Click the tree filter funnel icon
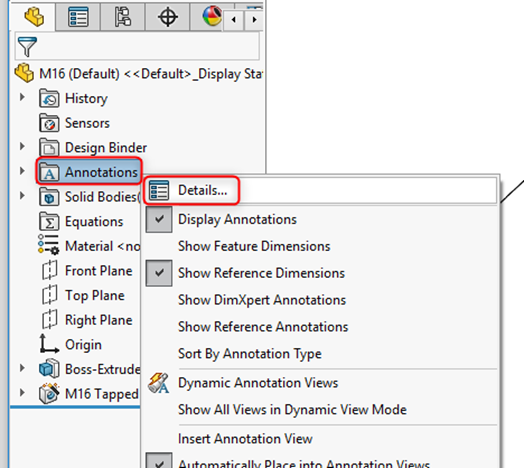The width and height of the screenshot is (524, 468). click(x=27, y=46)
